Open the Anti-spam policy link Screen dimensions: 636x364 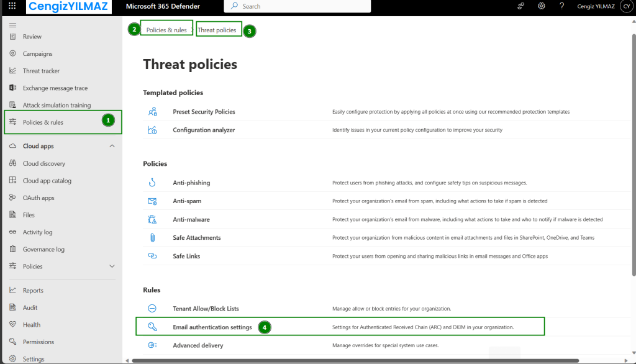point(187,201)
